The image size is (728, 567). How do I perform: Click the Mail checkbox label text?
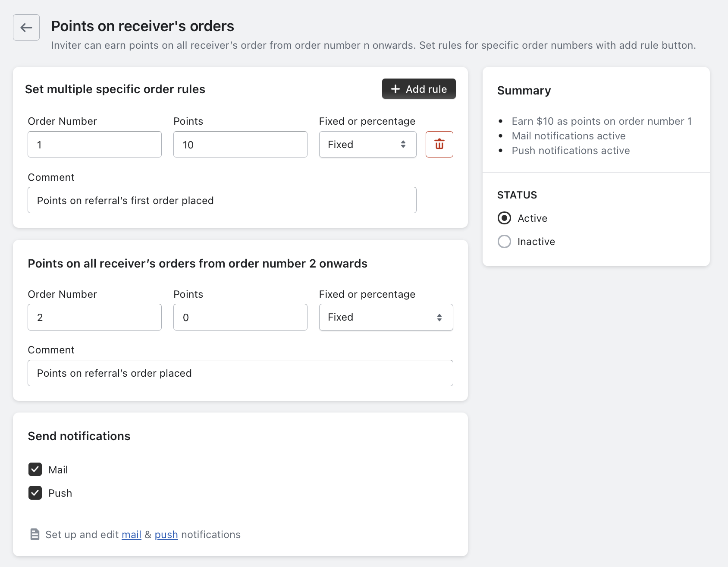pyautogui.click(x=58, y=470)
